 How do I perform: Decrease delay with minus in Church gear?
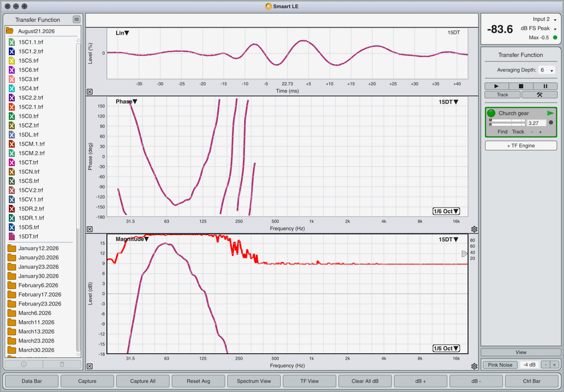(x=532, y=132)
